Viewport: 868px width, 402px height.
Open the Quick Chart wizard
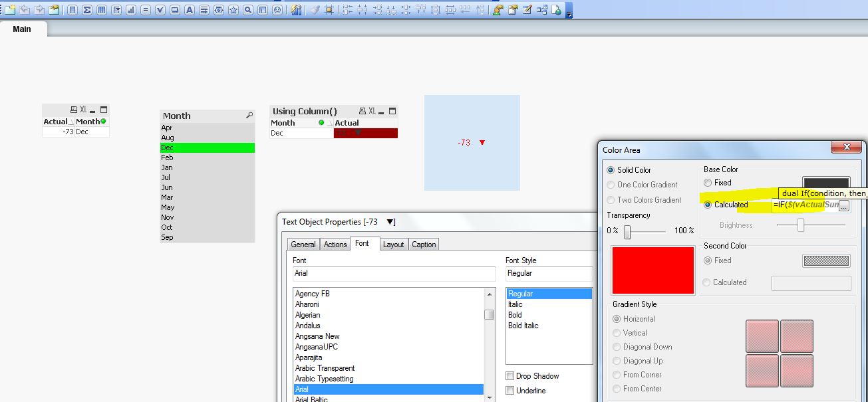tap(296, 10)
